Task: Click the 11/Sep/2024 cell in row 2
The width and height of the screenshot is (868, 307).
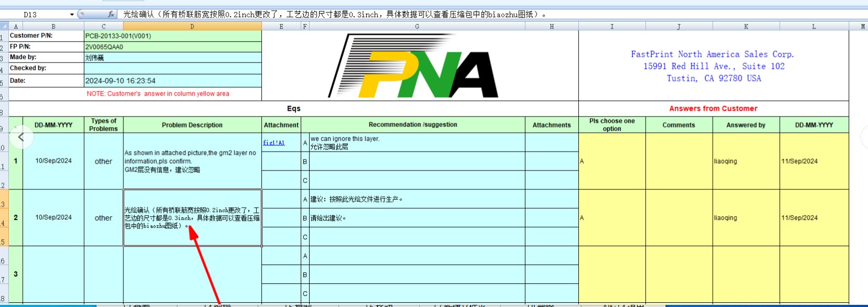Action: (814, 218)
